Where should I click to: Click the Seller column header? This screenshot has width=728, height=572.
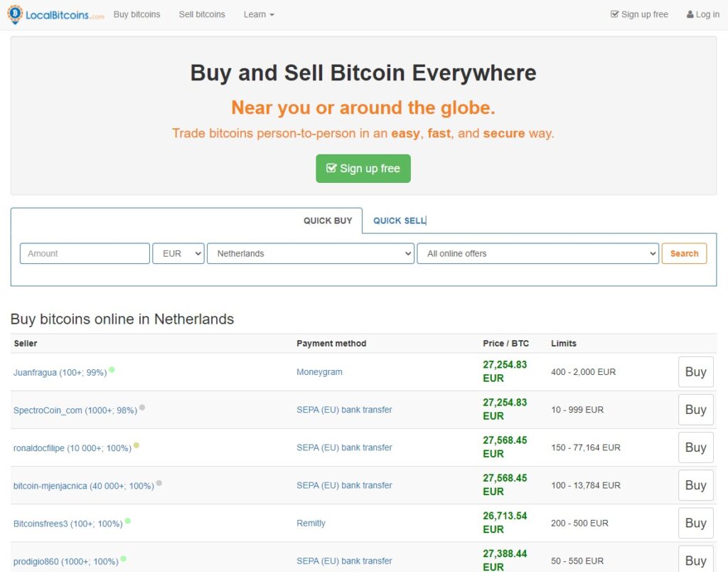click(x=26, y=344)
